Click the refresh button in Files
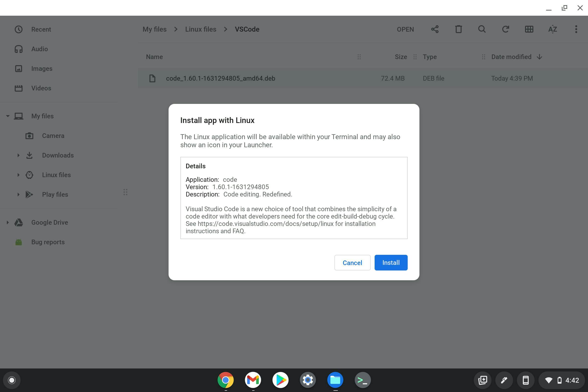 (505, 29)
